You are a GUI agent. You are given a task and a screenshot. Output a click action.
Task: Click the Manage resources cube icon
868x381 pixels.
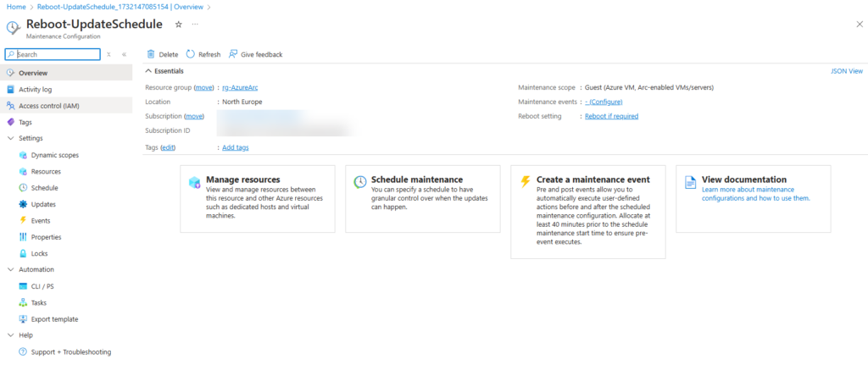(x=194, y=183)
